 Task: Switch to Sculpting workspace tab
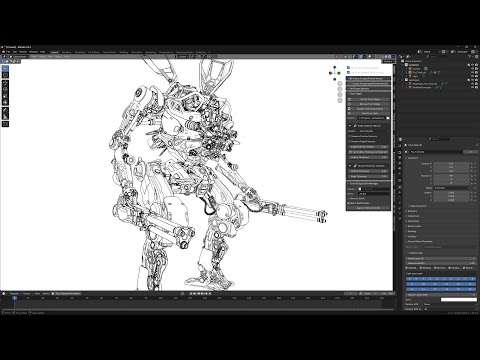click(80, 52)
